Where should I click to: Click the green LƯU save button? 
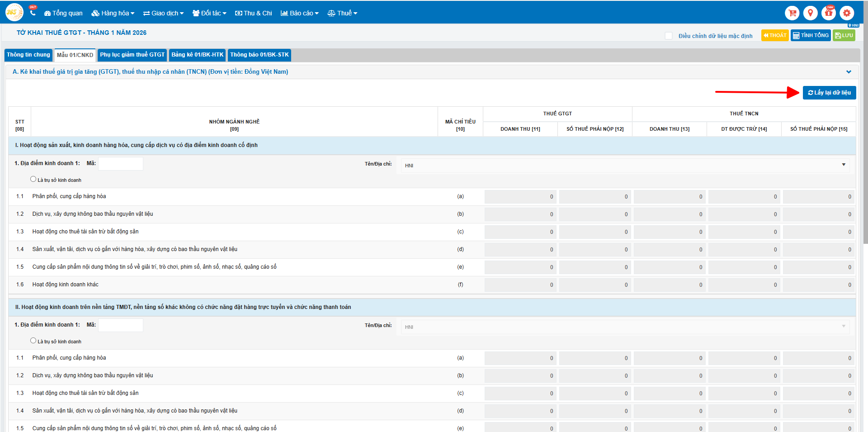click(844, 35)
